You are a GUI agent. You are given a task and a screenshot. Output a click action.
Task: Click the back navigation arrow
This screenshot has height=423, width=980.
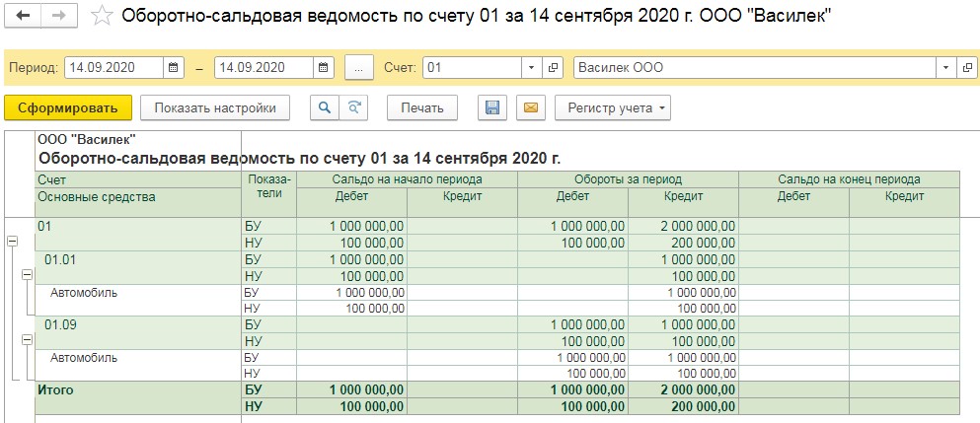tap(23, 16)
